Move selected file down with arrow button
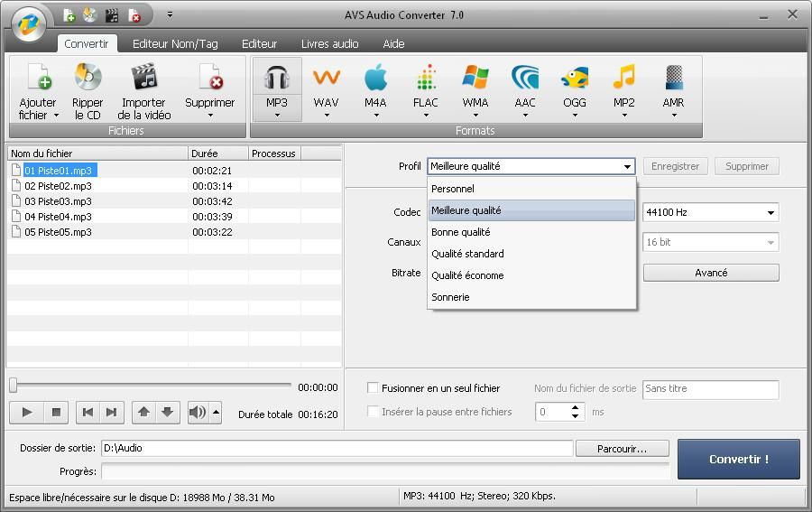 coord(167,413)
